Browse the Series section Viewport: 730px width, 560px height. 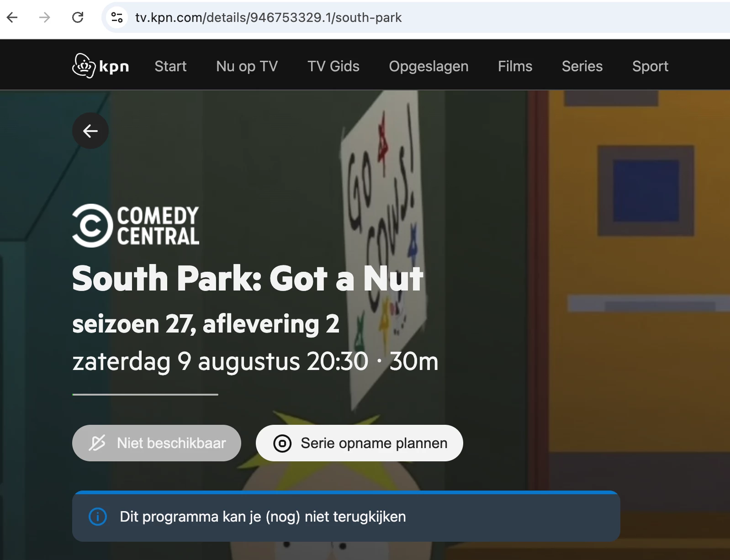tap(582, 66)
